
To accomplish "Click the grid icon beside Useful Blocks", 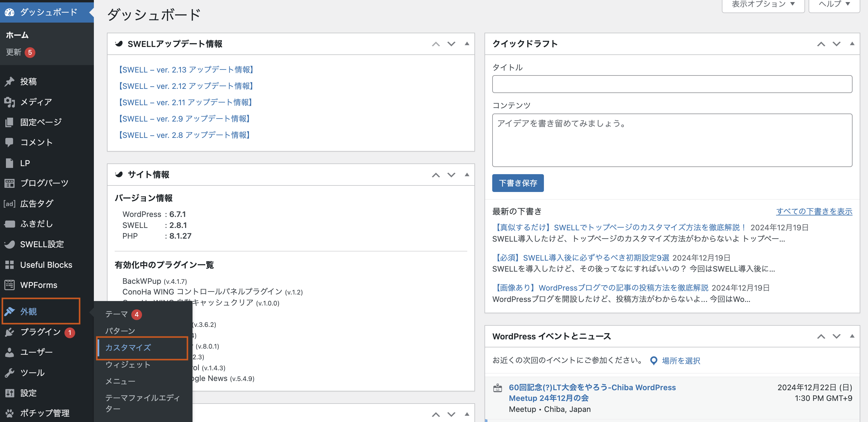I will (10, 264).
